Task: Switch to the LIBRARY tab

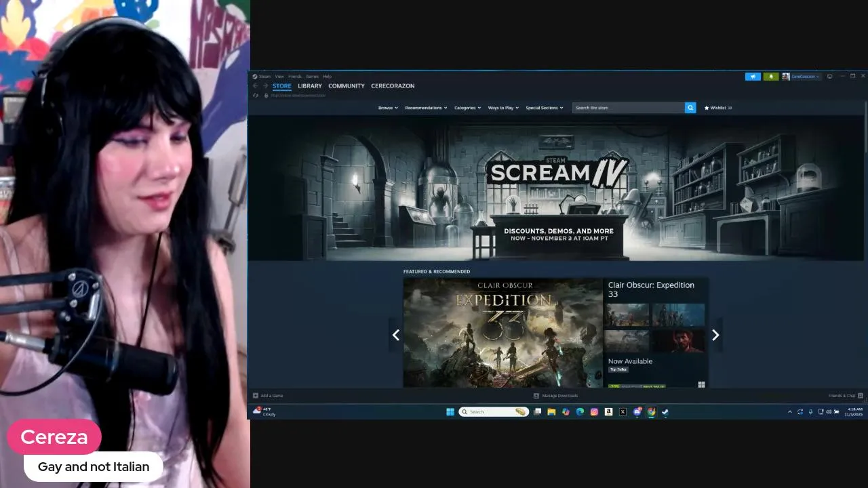Action: tap(310, 86)
